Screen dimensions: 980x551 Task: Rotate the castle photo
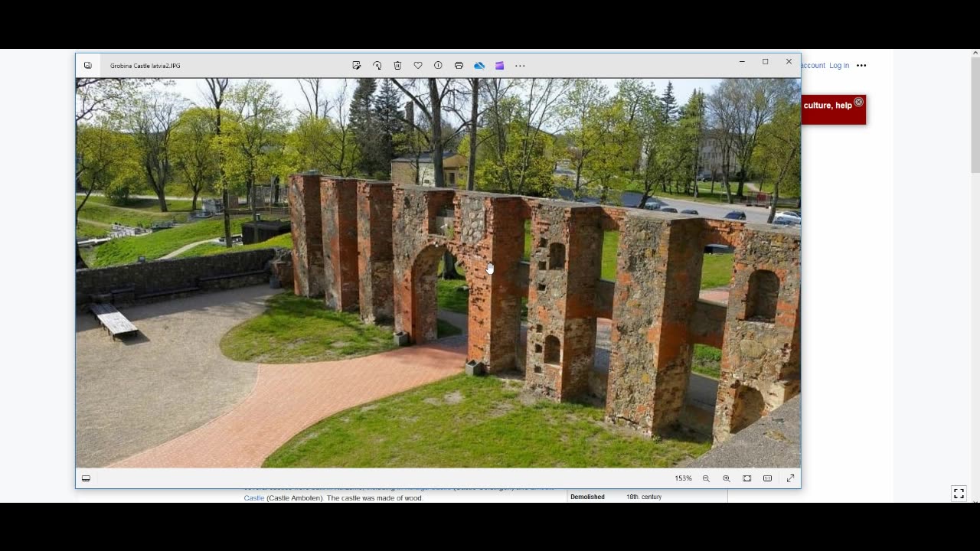click(x=377, y=66)
